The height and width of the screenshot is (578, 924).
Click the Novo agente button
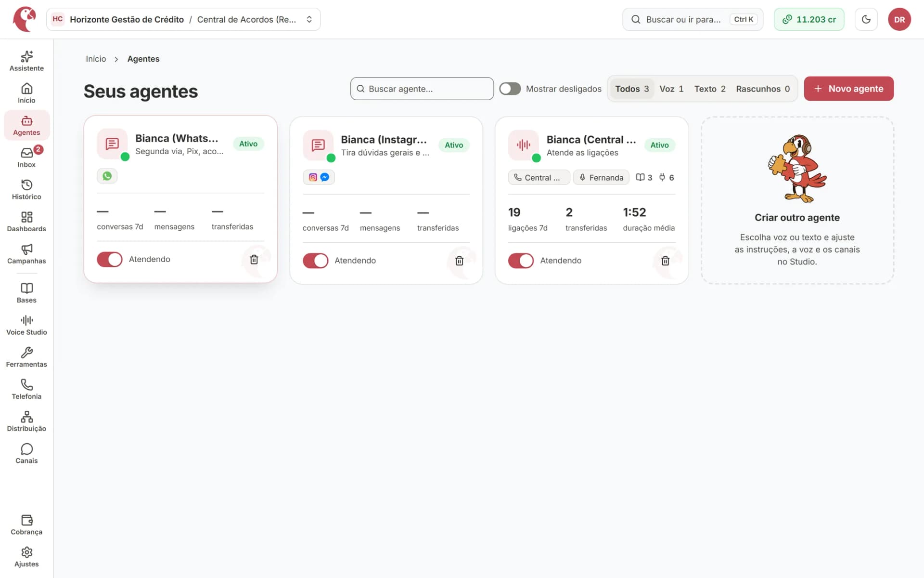pos(848,89)
